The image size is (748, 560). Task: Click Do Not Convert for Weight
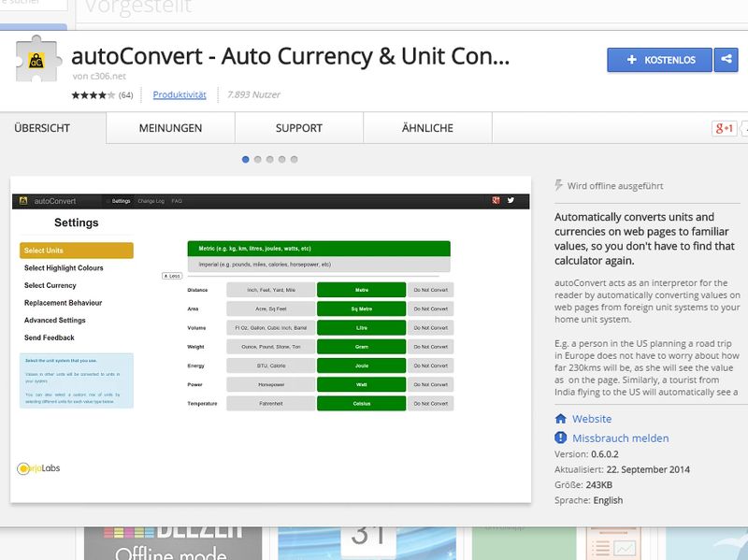[430, 347]
